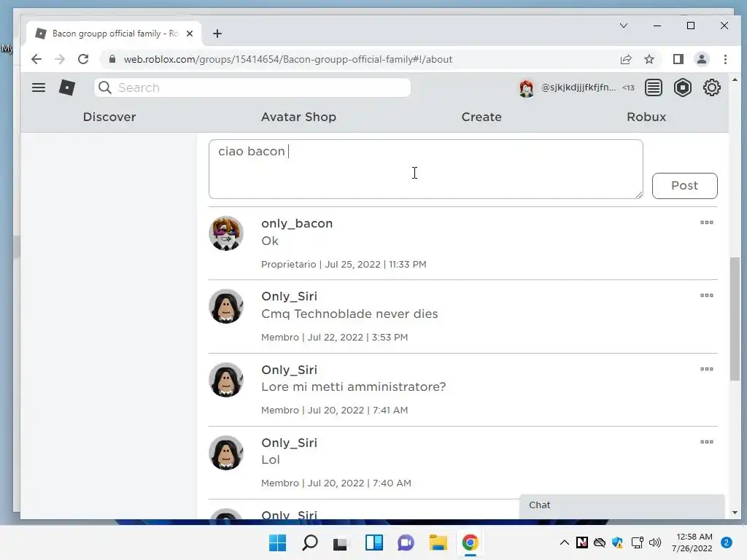
Task: Click the site padlock security icon
Action: [112, 59]
